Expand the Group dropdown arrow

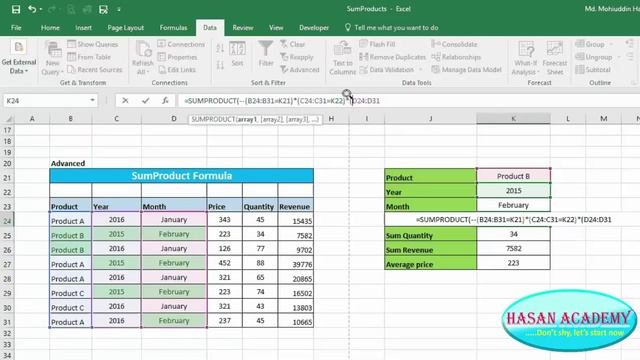tap(611, 44)
